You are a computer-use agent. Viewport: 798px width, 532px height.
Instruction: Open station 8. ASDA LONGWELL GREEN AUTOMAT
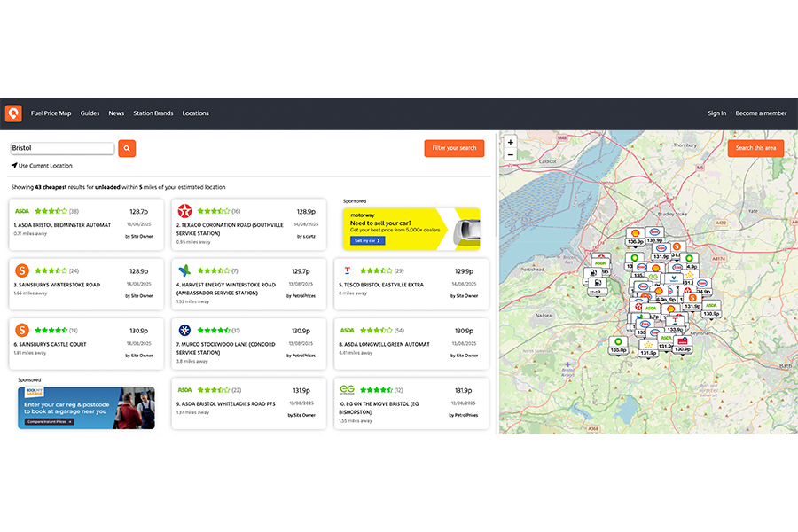click(x=384, y=344)
